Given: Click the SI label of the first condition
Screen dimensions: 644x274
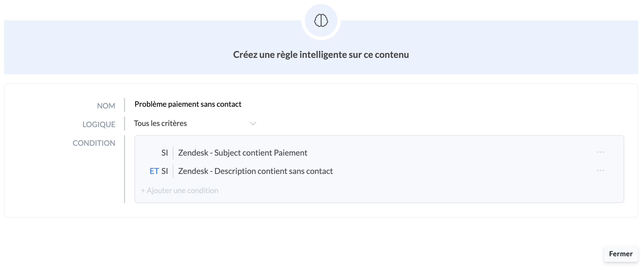Looking at the screenshot, I should (165, 153).
